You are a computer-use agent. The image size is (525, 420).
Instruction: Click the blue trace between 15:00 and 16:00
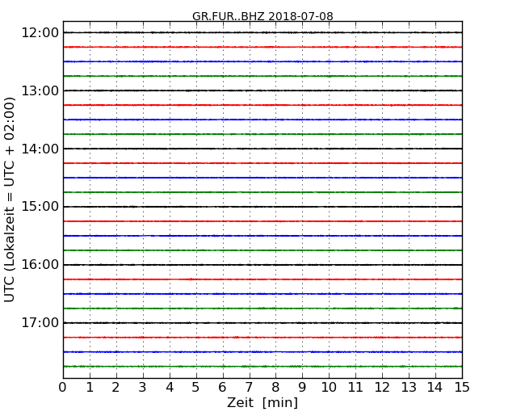click(262, 236)
